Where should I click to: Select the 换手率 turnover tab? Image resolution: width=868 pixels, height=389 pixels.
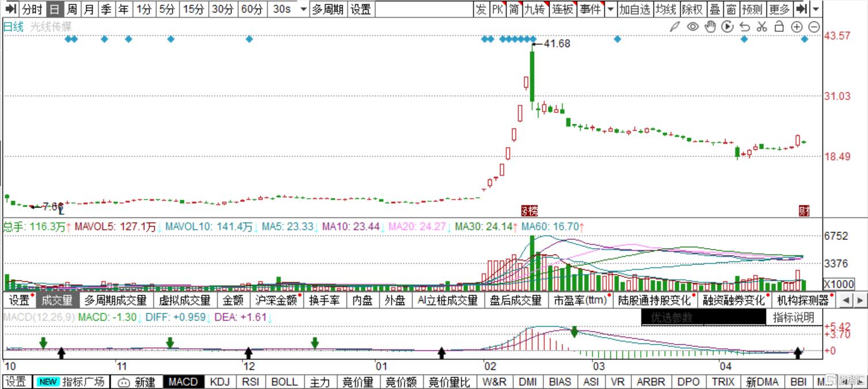tap(324, 300)
